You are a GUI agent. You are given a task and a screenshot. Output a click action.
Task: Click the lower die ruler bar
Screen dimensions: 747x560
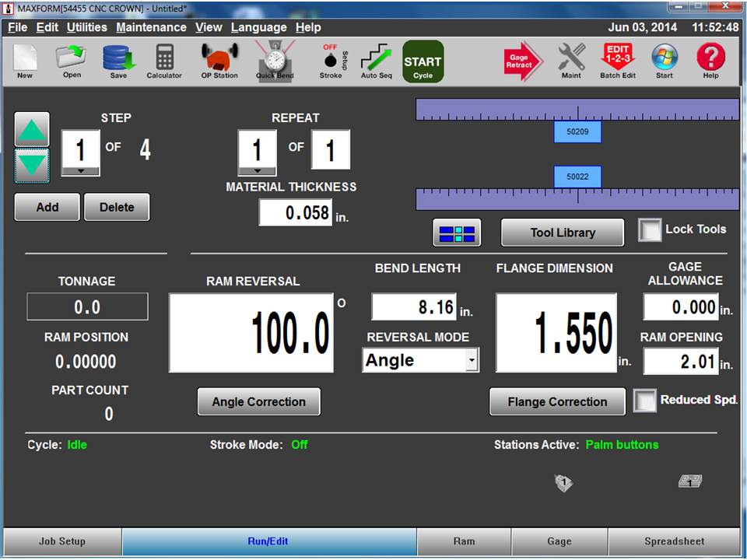point(577,199)
